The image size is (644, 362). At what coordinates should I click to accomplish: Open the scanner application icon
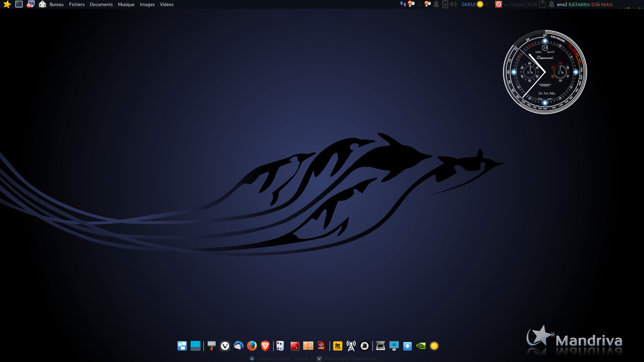point(380,346)
